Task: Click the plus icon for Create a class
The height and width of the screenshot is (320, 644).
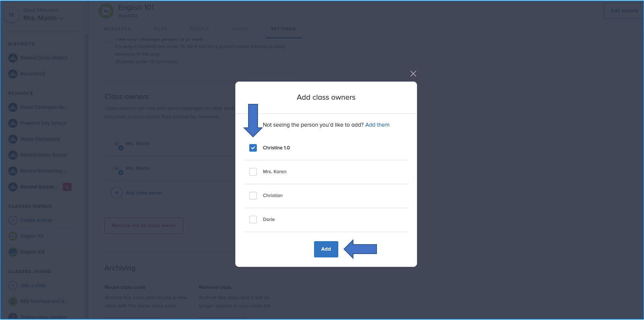Action: pos(13,220)
